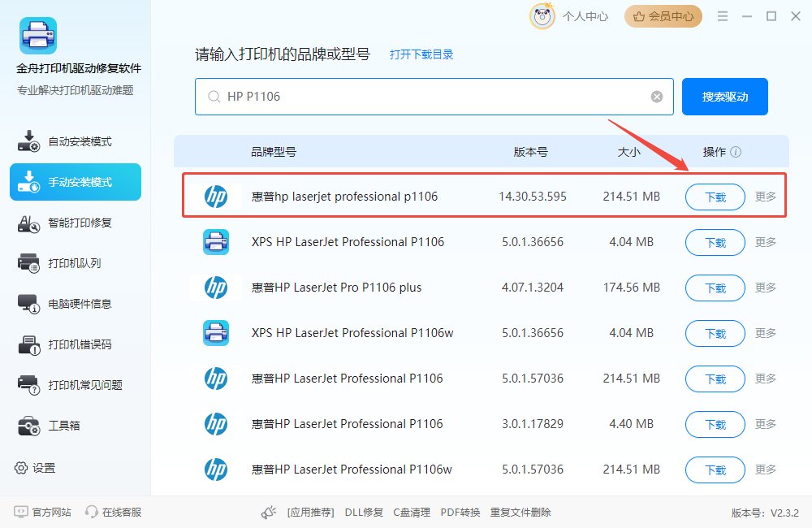This screenshot has height=528, width=812.
Task: Click HP logo of 惠普HP P1106w row
Action: click(x=216, y=469)
